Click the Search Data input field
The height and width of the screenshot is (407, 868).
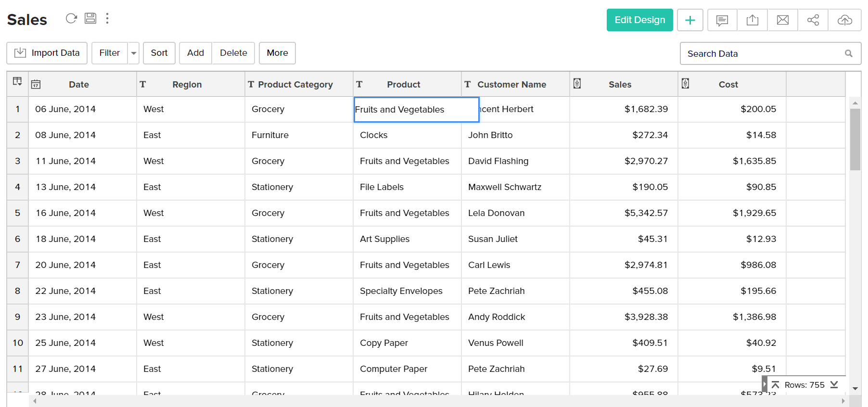pos(763,53)
